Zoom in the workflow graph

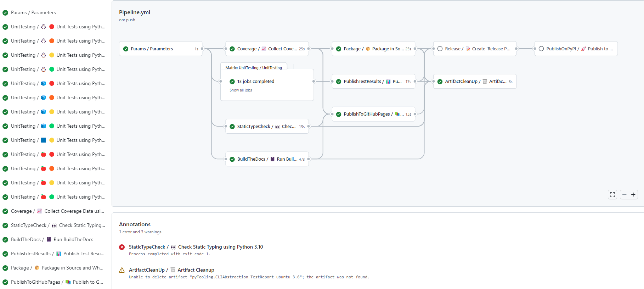[633, 195]
